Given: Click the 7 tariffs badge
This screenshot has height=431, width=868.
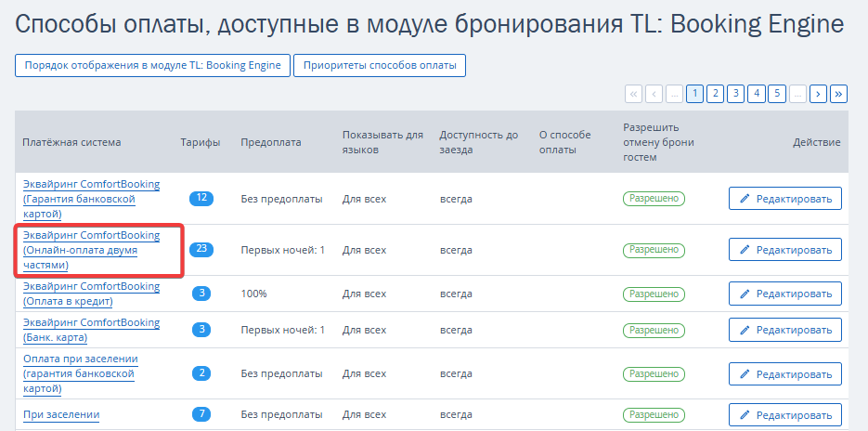Looking at the screenshot, I should click(201, 414).
